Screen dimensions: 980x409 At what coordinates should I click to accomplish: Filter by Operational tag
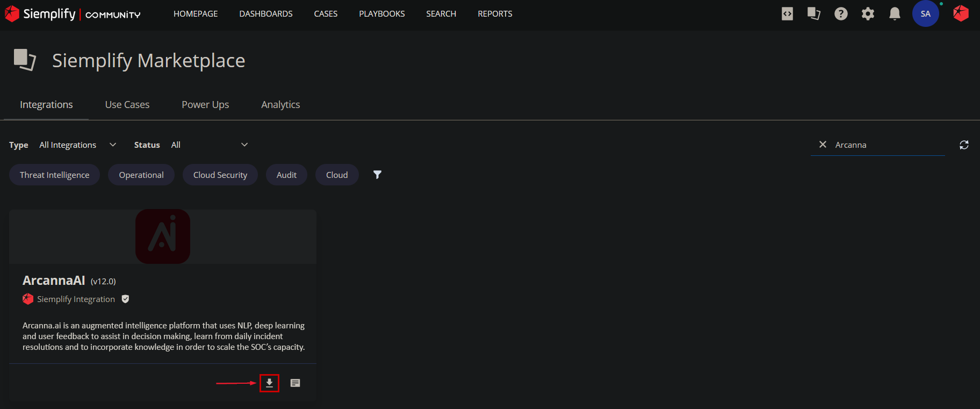click(141, 175)
